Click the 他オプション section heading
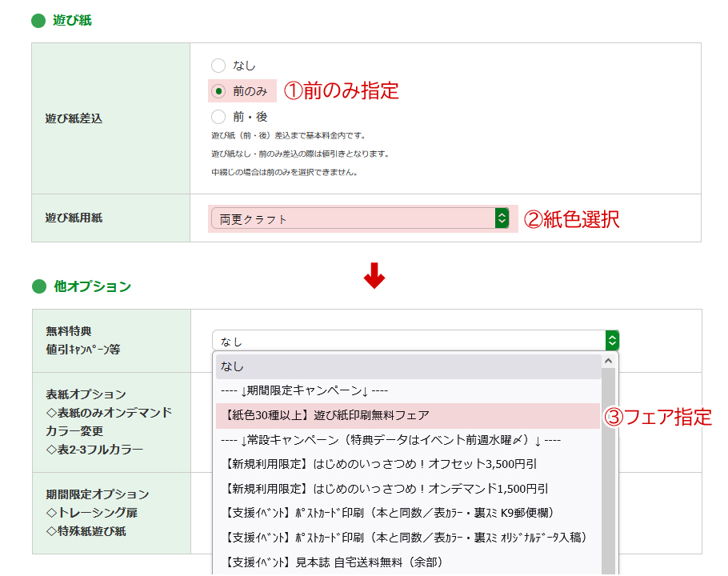This screenshot has height=576, width=728. (x=92, y=286)
